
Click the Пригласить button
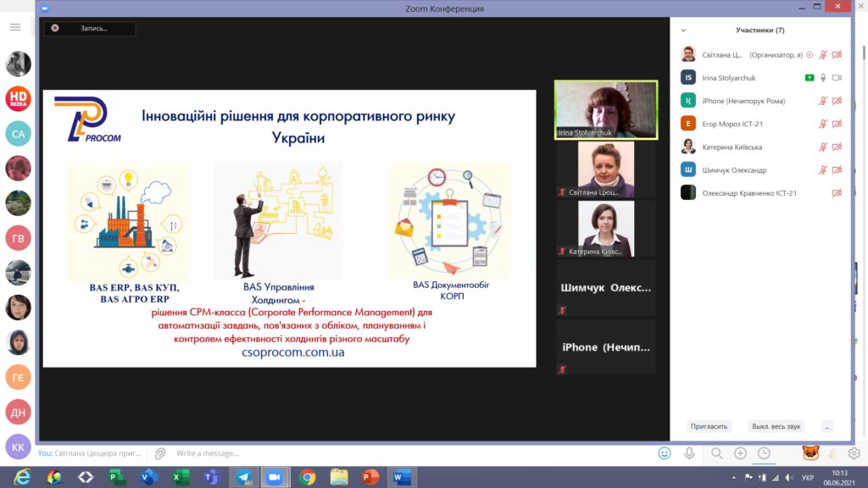(709, 426)
